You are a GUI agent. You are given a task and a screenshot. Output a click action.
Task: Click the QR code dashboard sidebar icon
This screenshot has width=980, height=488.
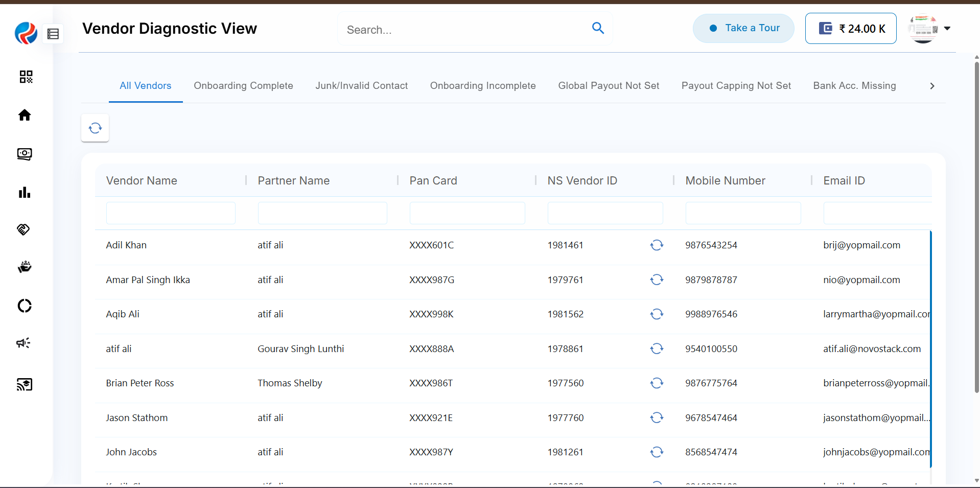[26, 77]
